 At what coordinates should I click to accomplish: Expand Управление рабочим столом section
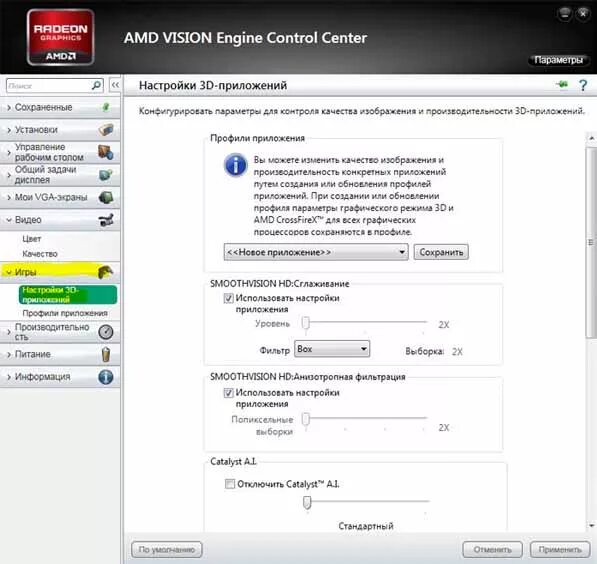[x=9, y=152]
